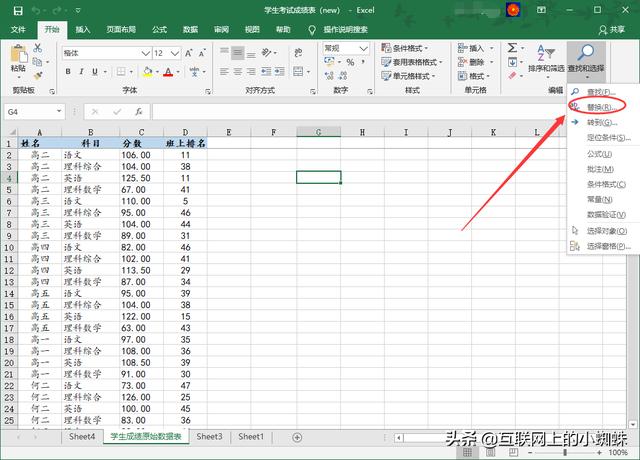Open Conditional Formatting (条件格式) dropdown
This screenshot has height=460, width=640.
(404, 48)
